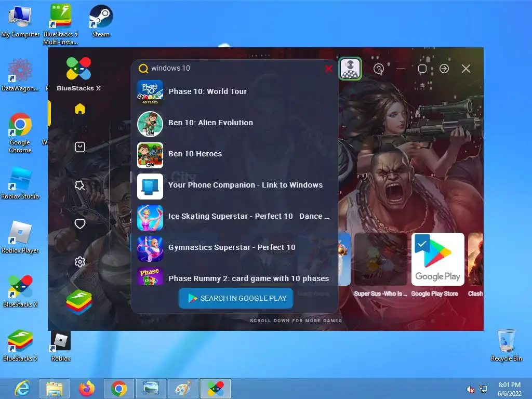This screenshot has height=399, width=532.
Task: Open the Paint app in taskbar
Action: point(183,389)
